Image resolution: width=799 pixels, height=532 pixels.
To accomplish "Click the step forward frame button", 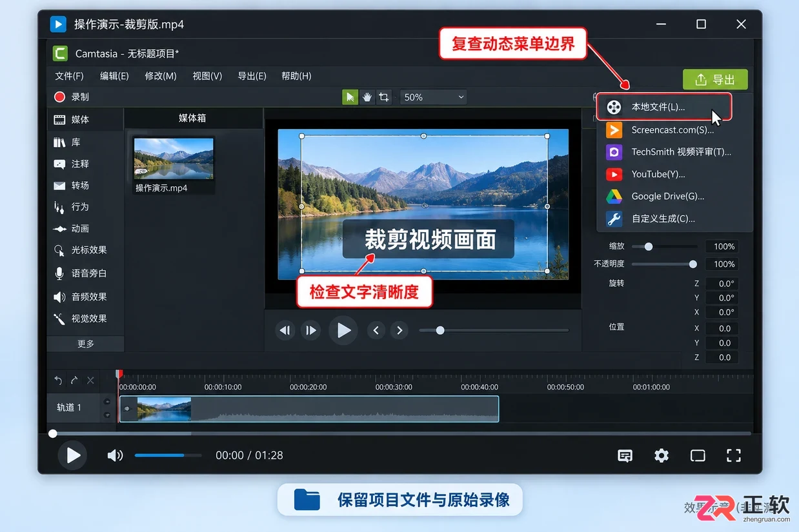I will coord(311,331).
